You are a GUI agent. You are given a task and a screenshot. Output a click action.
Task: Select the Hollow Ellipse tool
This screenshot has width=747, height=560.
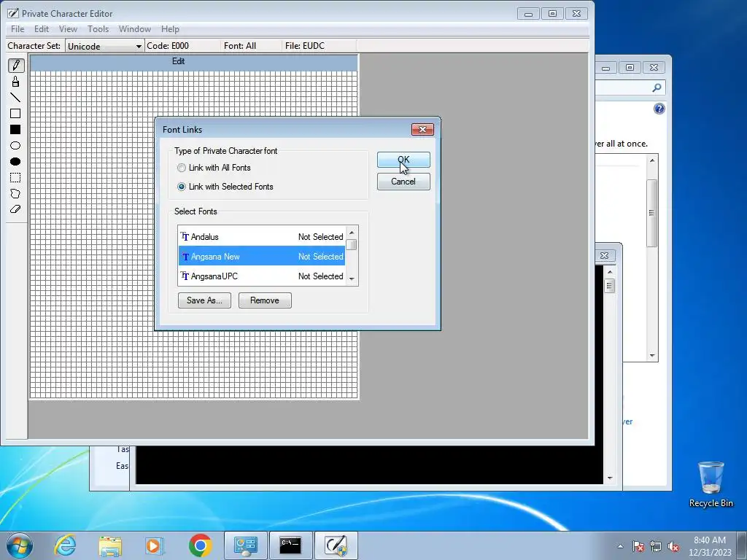[15, 146]
